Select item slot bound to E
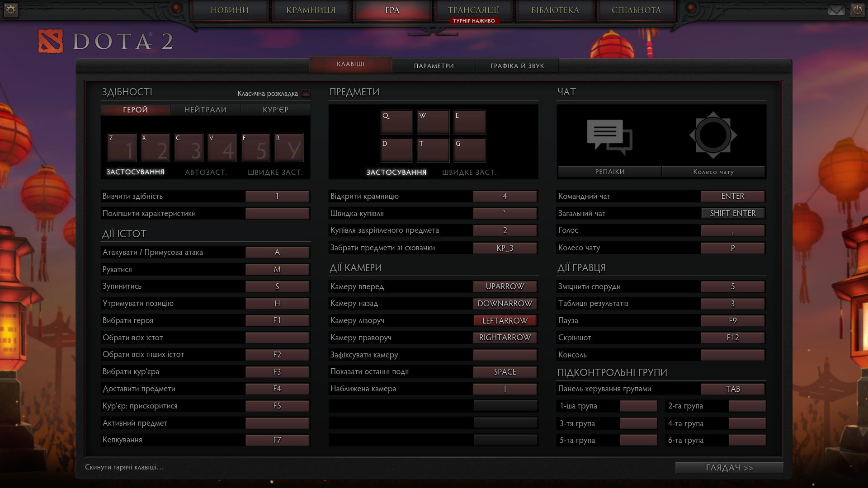 pyautogui.click(x=470, y=122)
